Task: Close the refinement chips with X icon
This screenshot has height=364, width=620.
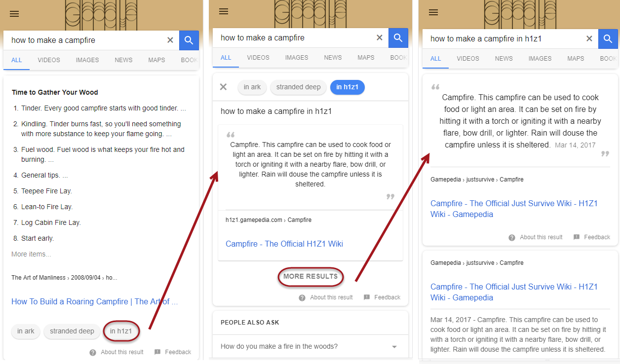Action: tap(223, 87)
